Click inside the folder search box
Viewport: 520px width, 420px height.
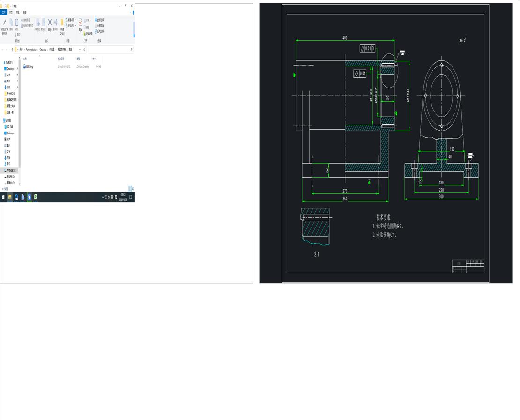110,49
